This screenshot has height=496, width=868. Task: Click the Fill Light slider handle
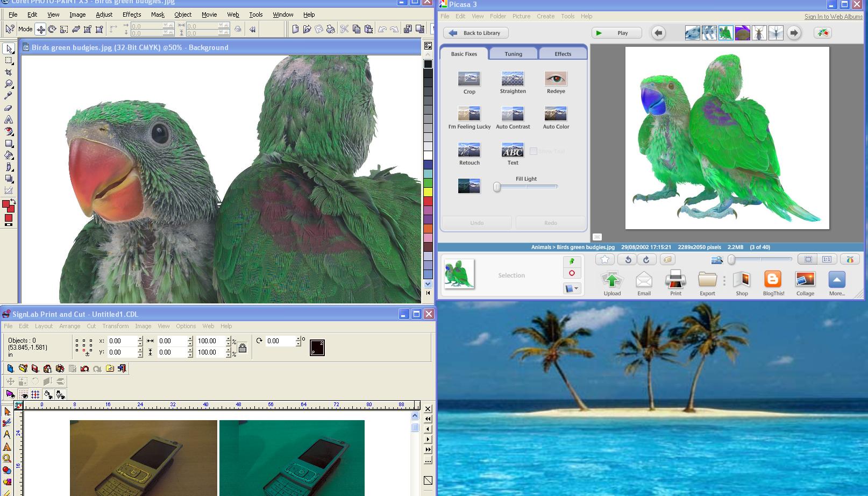tap(497, 187)
